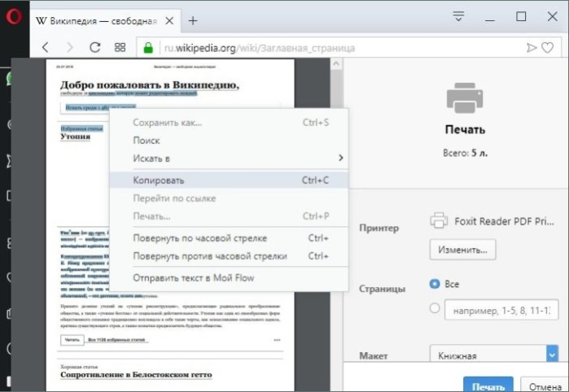569x392 pixels.
Task: Choose Поиск in the context menu
Action: coord(229,141)
